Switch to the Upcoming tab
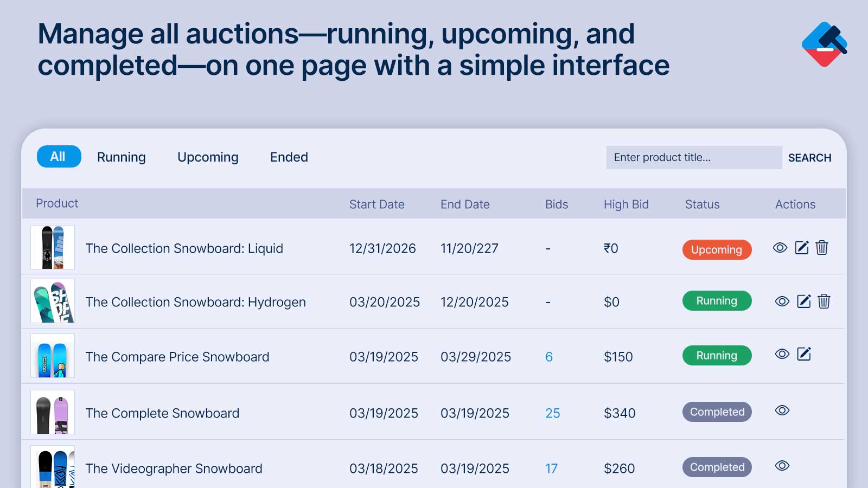Viewport: 868px width, 488px height. tap(208, 157)
